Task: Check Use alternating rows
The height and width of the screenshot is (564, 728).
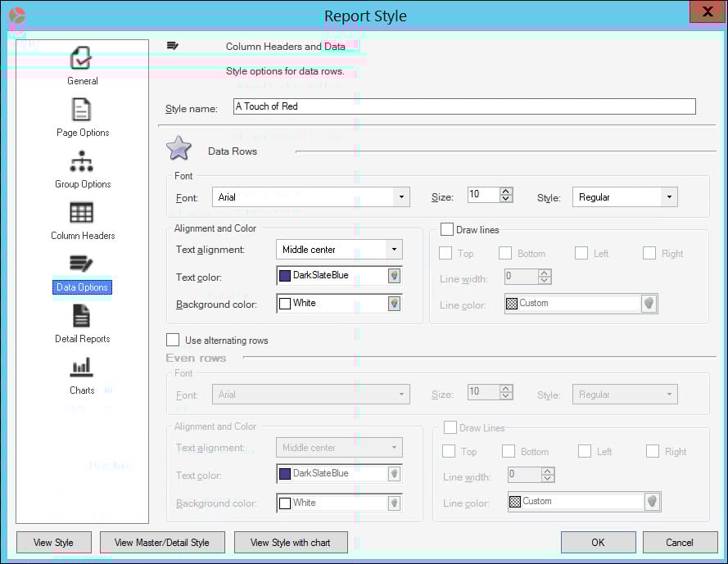Action: [173, 339]
